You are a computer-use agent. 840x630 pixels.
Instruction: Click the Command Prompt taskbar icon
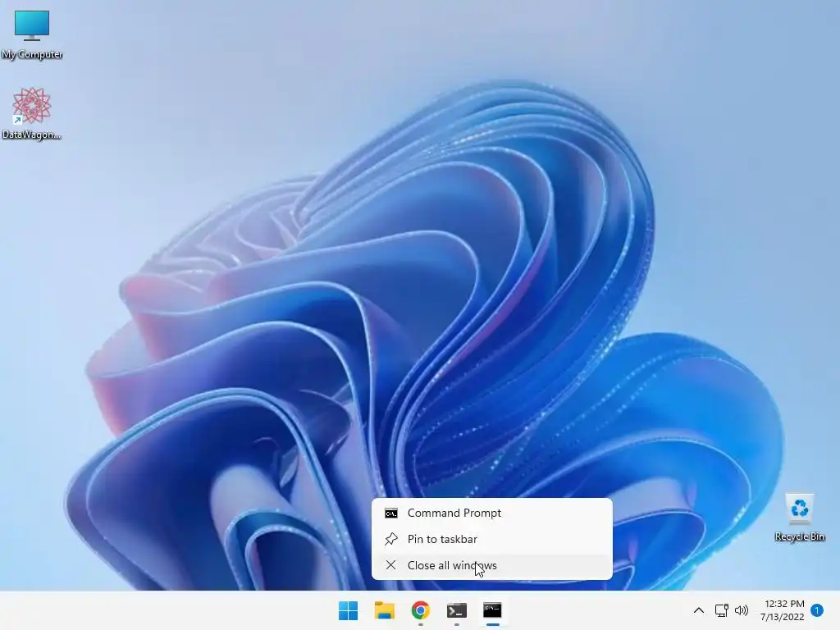pos(492,610)
